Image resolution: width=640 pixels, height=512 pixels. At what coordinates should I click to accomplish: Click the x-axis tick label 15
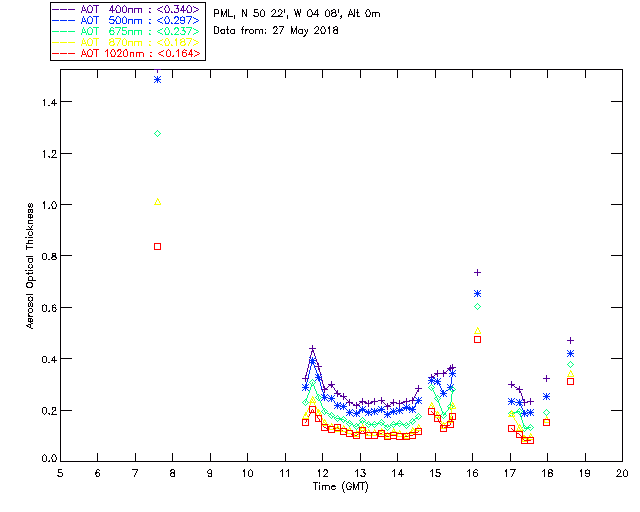pyautogui.click(x=435, y=473)
